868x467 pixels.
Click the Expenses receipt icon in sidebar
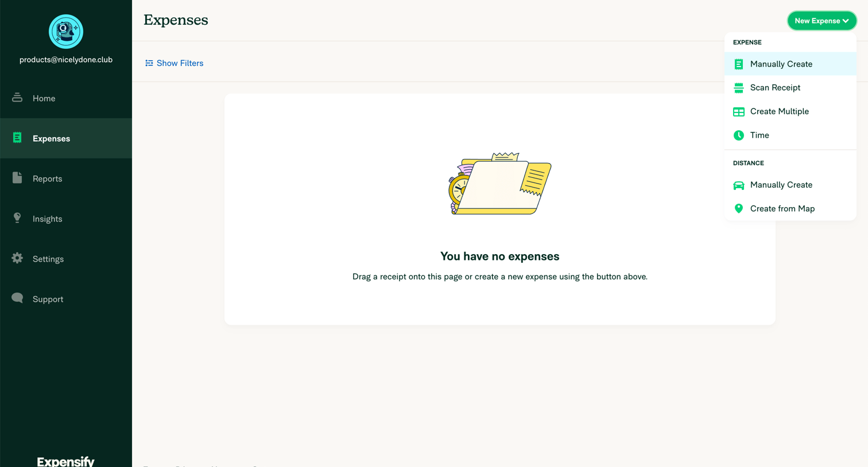pos(17,138)
